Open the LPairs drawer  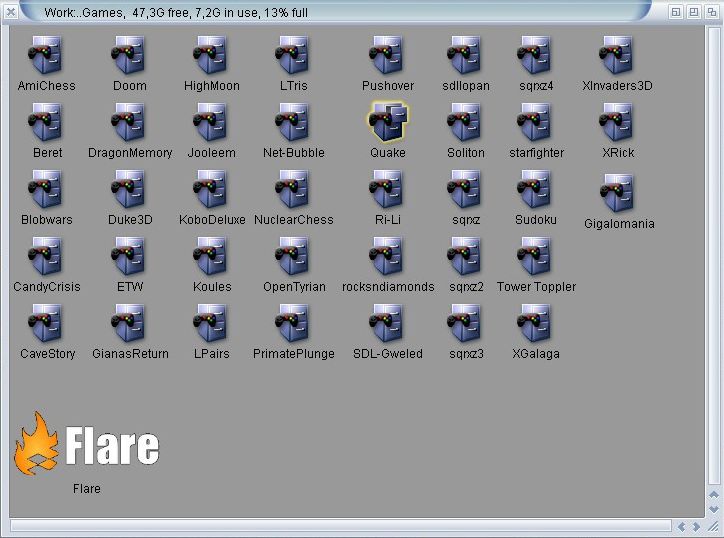pos(210,323)
